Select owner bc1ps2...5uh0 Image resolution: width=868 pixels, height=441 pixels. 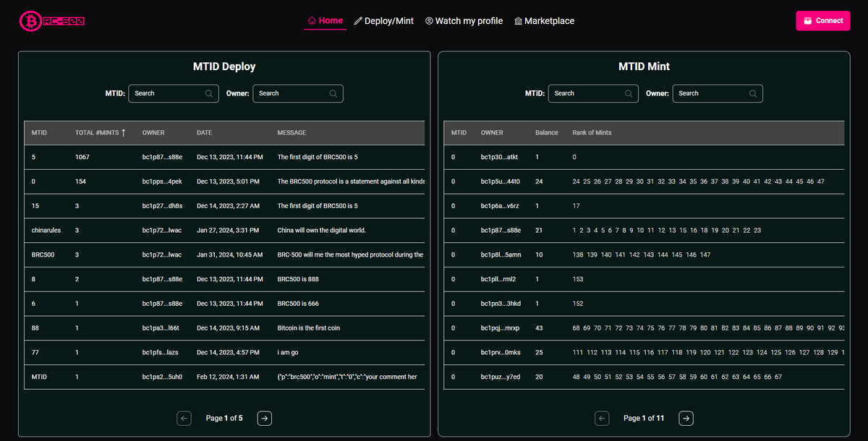click(x=162, y=377)
